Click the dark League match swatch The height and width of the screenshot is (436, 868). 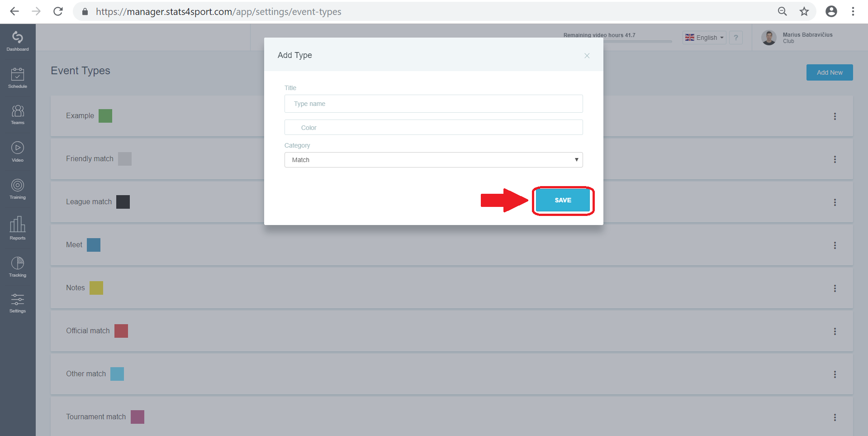point(123,202)
